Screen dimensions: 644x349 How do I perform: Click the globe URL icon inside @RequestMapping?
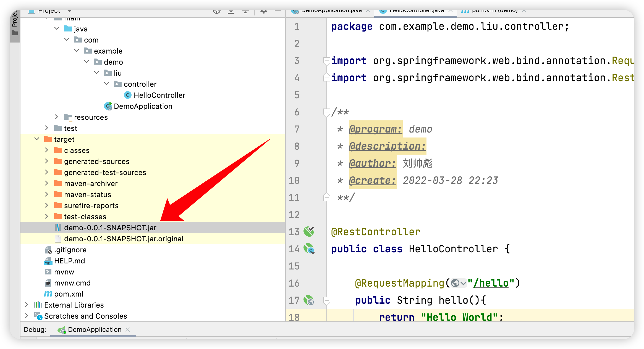[x=455, y=283]
